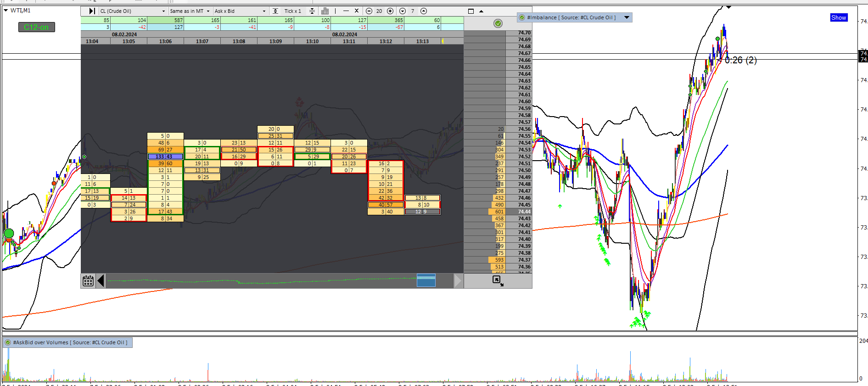Image resolution: width=868 pixels, height=386 pixels.
Task: Toggle the #AskBid over Volumes green check icon
Action: 8,342
